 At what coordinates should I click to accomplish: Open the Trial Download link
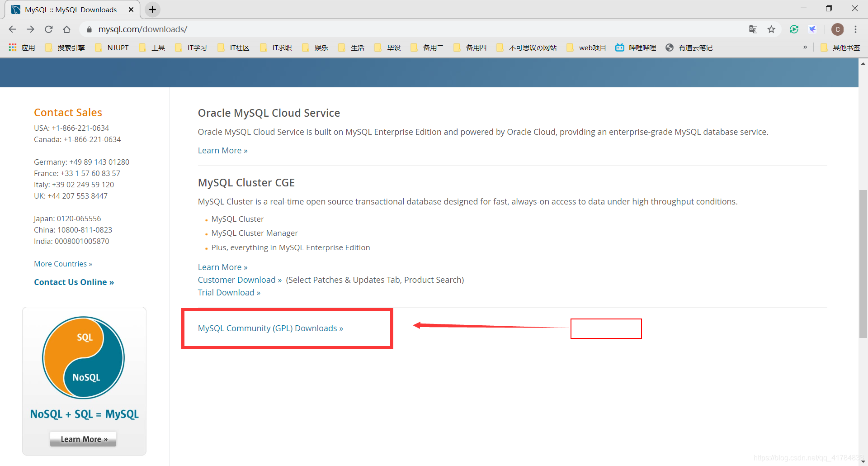tap(229, 293)
